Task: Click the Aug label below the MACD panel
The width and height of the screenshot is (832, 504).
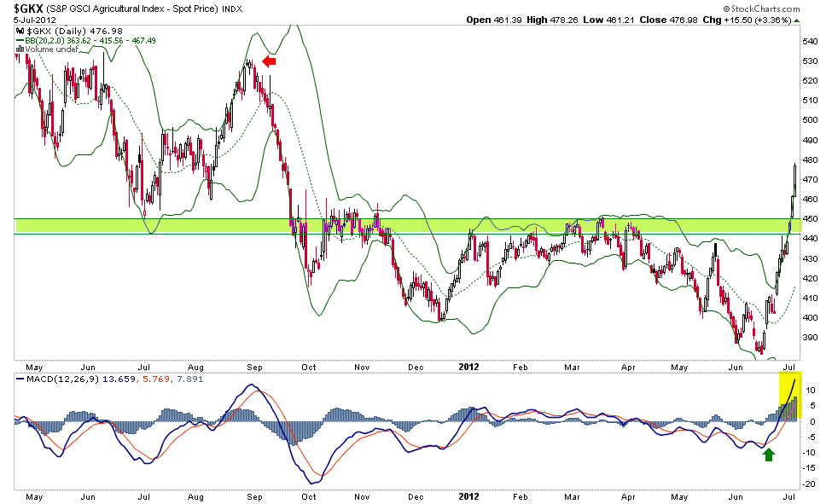Action: tap(195, 497)
